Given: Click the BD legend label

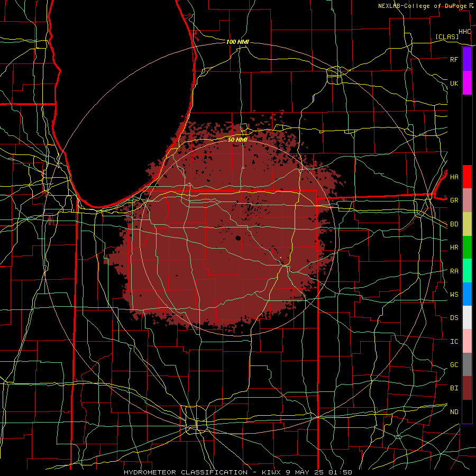Looking at the screenshot, I should coord(454,224).
